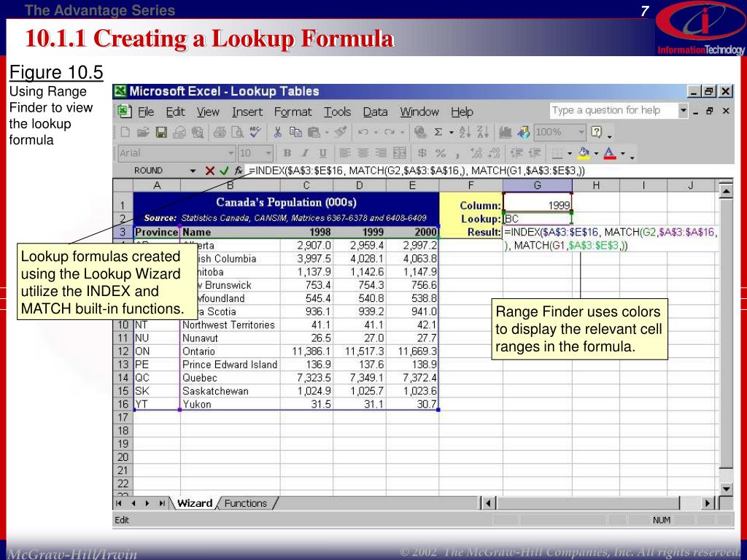Screen dimensions: 747x560
Task: Click the Enter formula green check
Action: (x=224, y=171)
